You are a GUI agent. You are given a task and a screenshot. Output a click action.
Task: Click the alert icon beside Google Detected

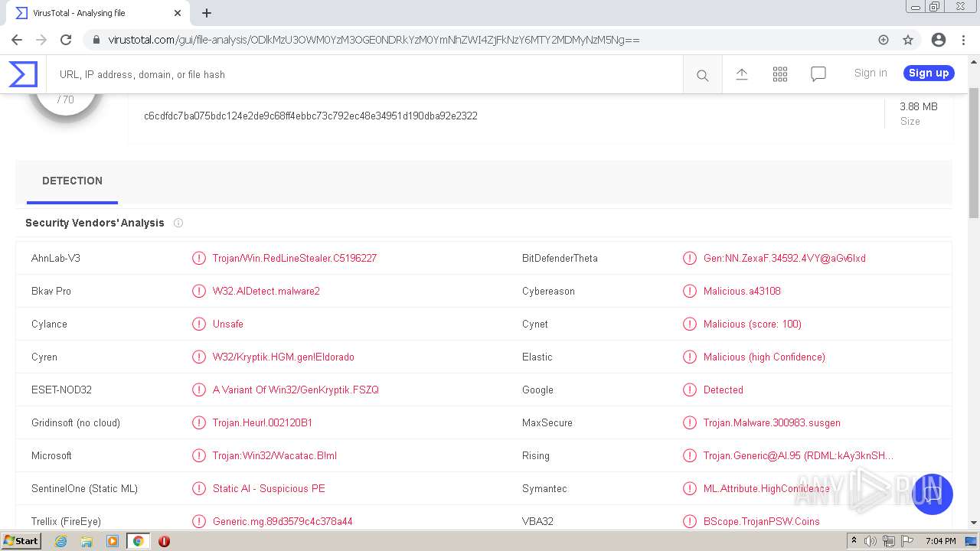coord(690,390)
